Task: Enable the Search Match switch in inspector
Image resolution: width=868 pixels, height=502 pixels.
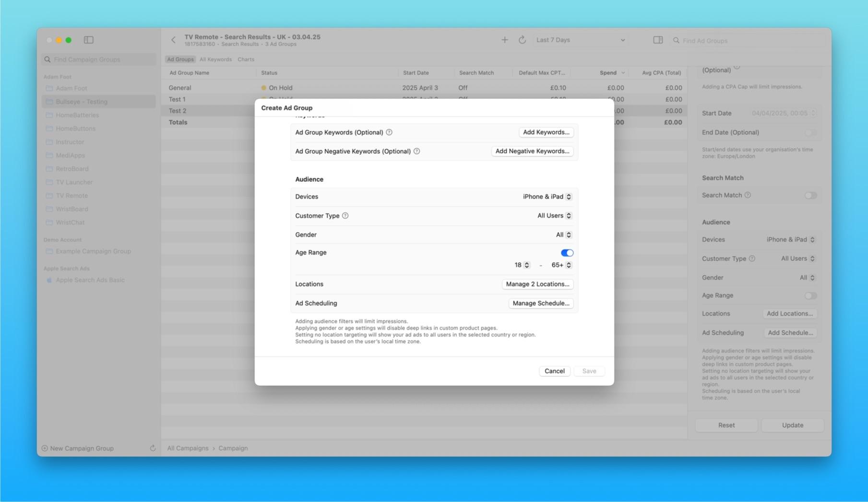Action: click(x=810, y=195)
